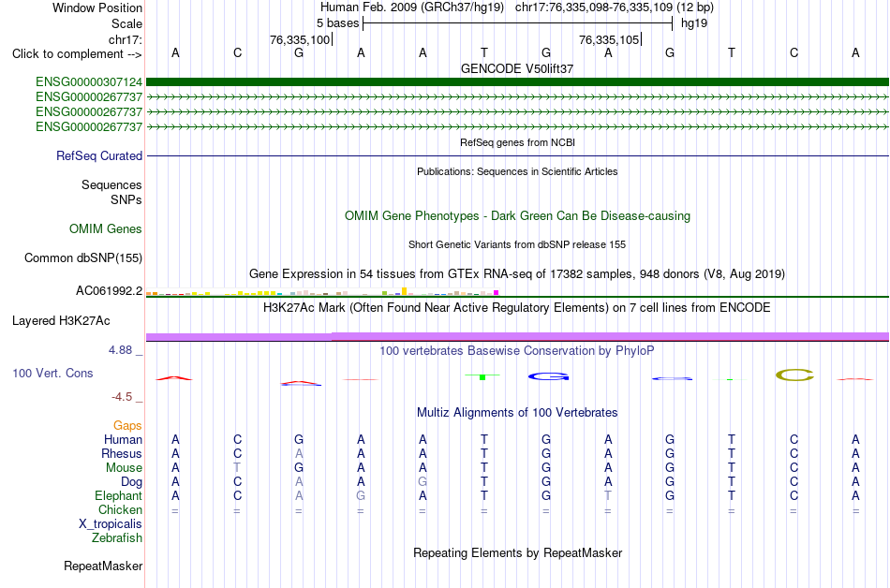Click the magenta bar in GTEx expression chart
890x588 pixels.
click(x=497, y=292)
